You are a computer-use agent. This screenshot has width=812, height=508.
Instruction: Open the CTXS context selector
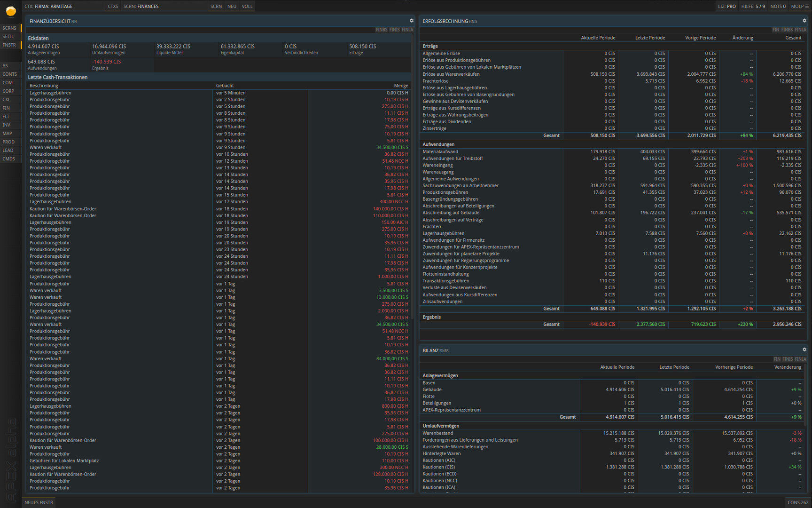point(113,7)
